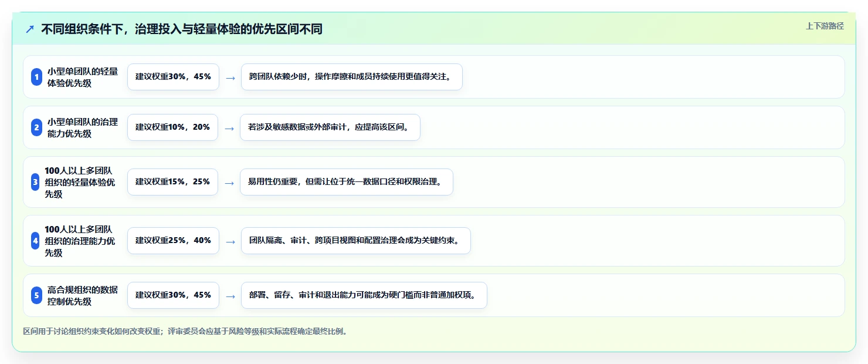Click 建议权重30%，45% chip in row 1
Image resolution: width=868 pixels, height=364 pixels.
[x=173, y=77]
